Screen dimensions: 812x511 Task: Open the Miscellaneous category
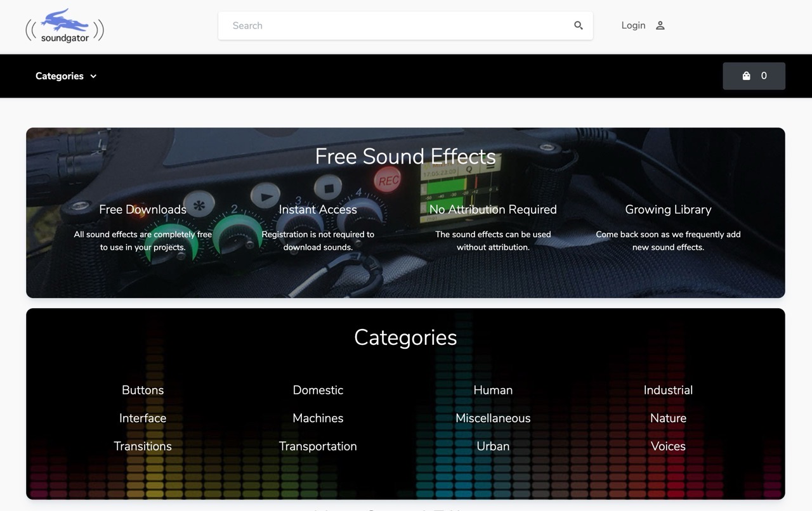[x=493, y=418]
